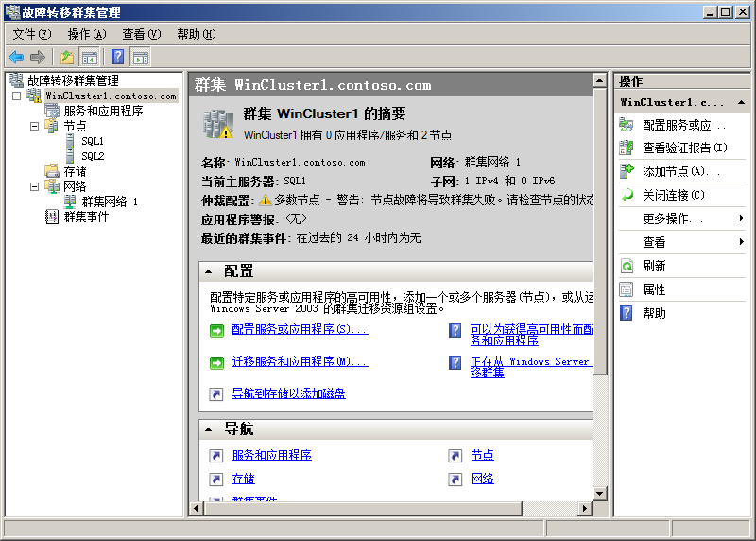This screenshot has width=756, height=541.
Task: Open the 查看(V) menu
Action: pos(141,34)
